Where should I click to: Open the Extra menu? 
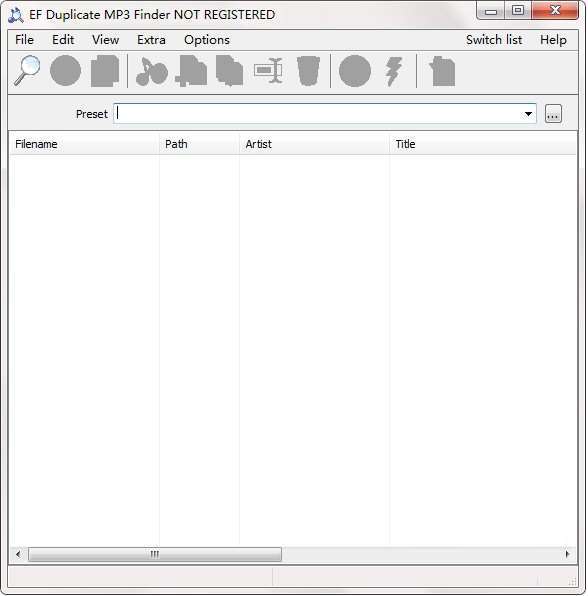151,40
